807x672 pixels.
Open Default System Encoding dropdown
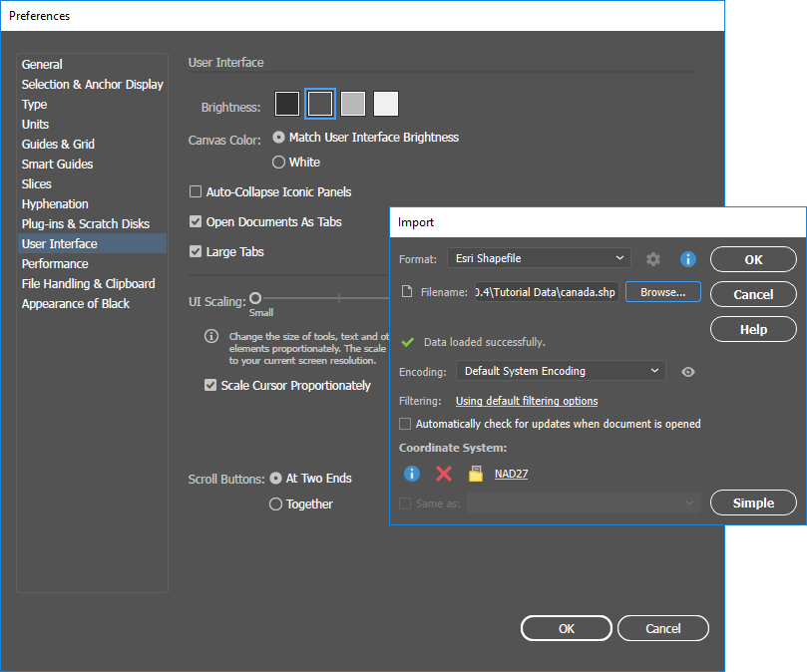(x=561, y=371)
